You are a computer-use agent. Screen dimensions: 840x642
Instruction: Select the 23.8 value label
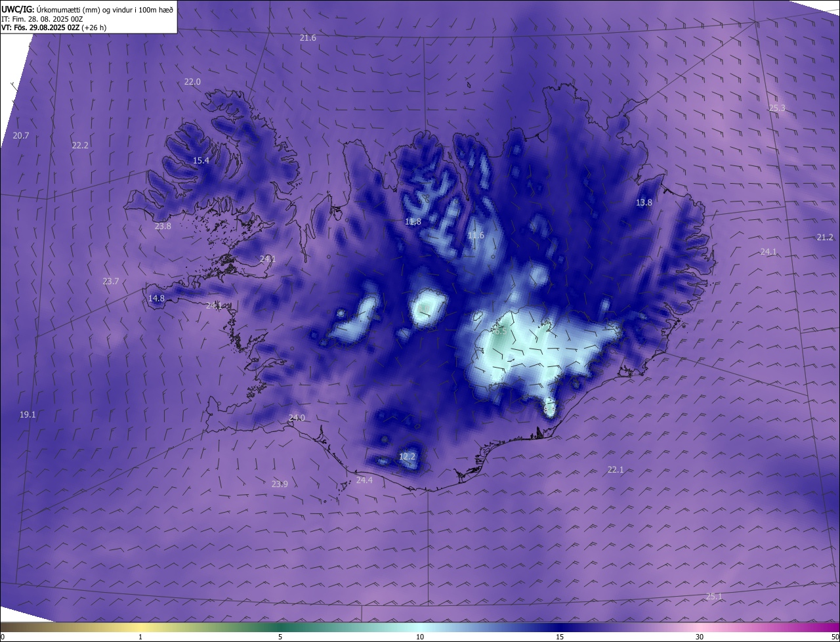pos(163,226)
